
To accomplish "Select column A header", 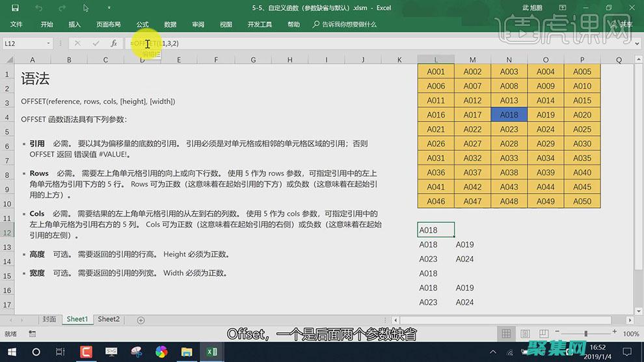I will (x=33, y=60).
